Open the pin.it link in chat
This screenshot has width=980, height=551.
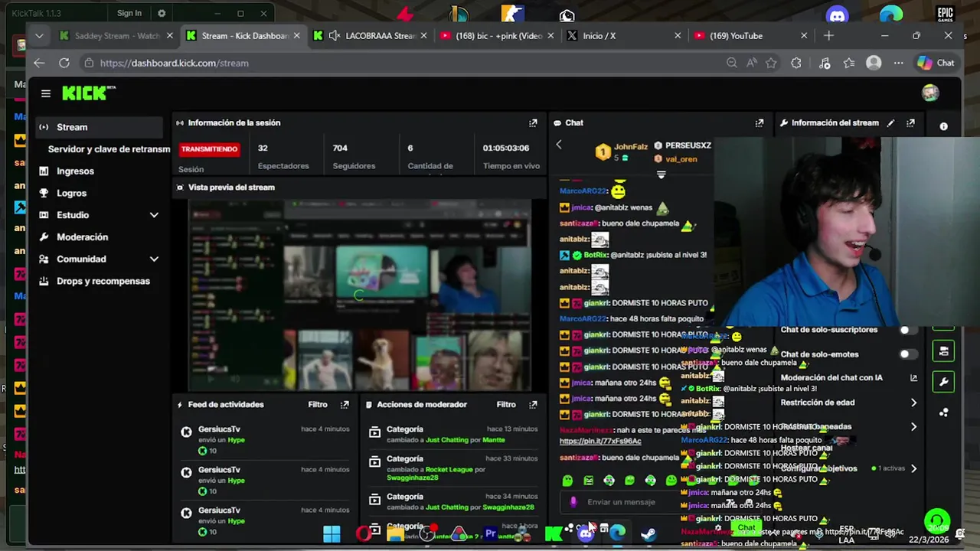point(600,441)
